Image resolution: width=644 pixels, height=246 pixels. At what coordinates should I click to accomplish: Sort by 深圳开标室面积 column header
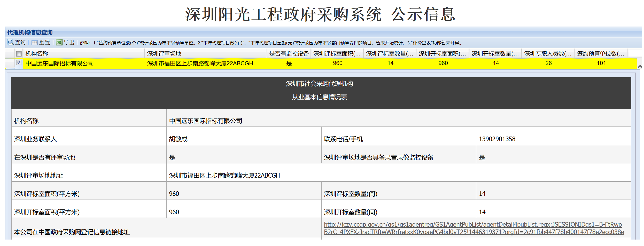point(443,53)
